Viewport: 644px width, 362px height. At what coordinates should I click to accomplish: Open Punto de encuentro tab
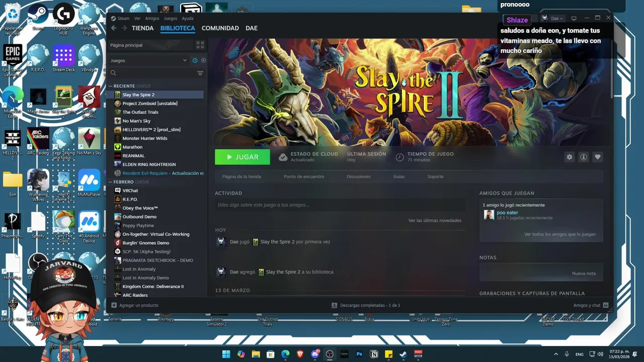[304, 176]
